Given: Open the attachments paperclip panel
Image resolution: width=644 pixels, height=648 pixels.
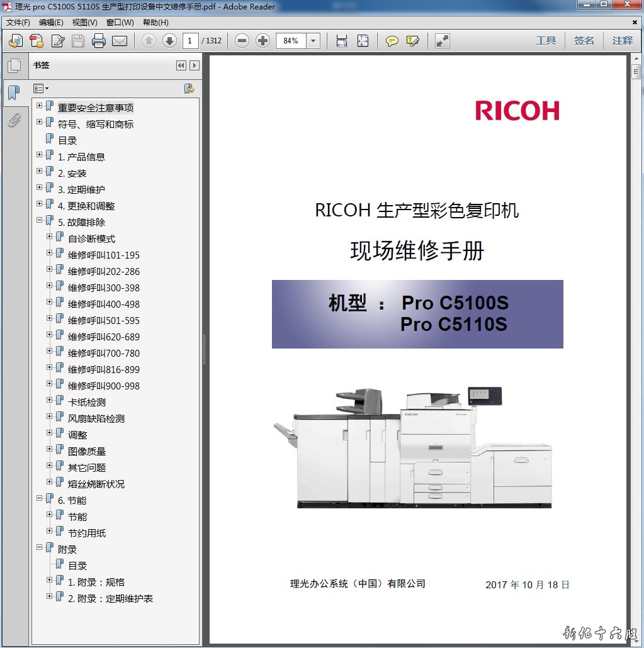Looking at the screenshot, I should 14,120.
